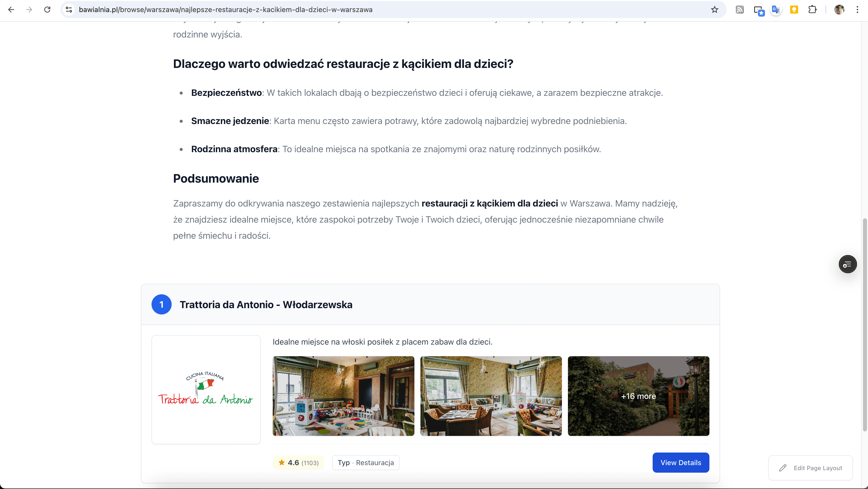Open the first restaurant play-area photo
The width and height of the screenshot is (868, 489).
coord(343,396)
